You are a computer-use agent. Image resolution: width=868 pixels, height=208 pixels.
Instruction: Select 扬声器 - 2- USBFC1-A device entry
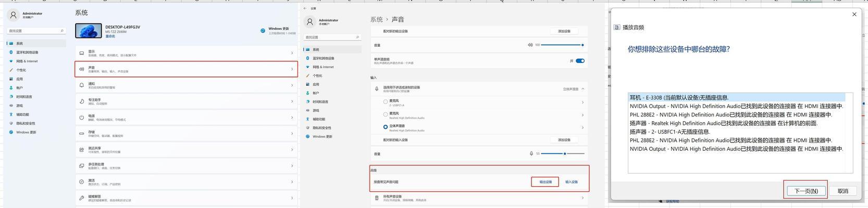coord(669,132)
